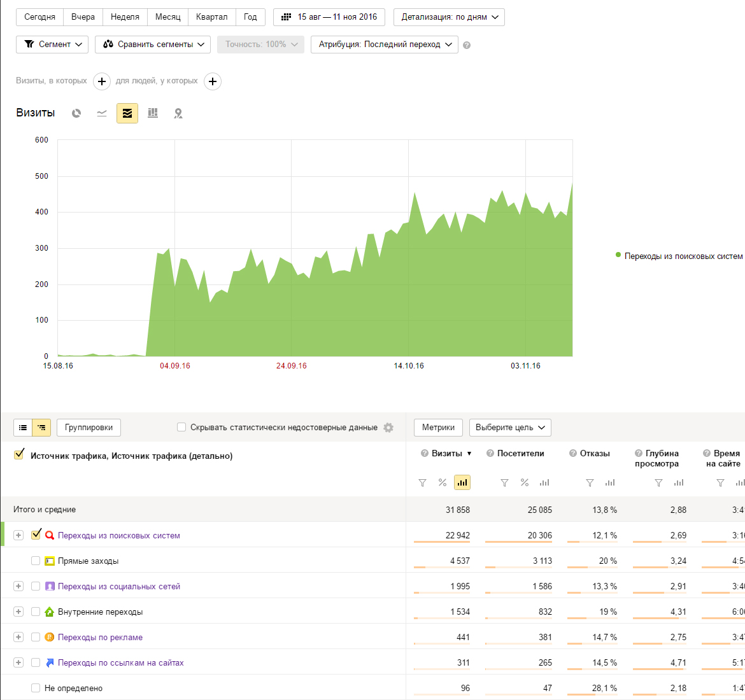Expand Переходы по ссылкам на сайтах row

[x=18, y=662]
